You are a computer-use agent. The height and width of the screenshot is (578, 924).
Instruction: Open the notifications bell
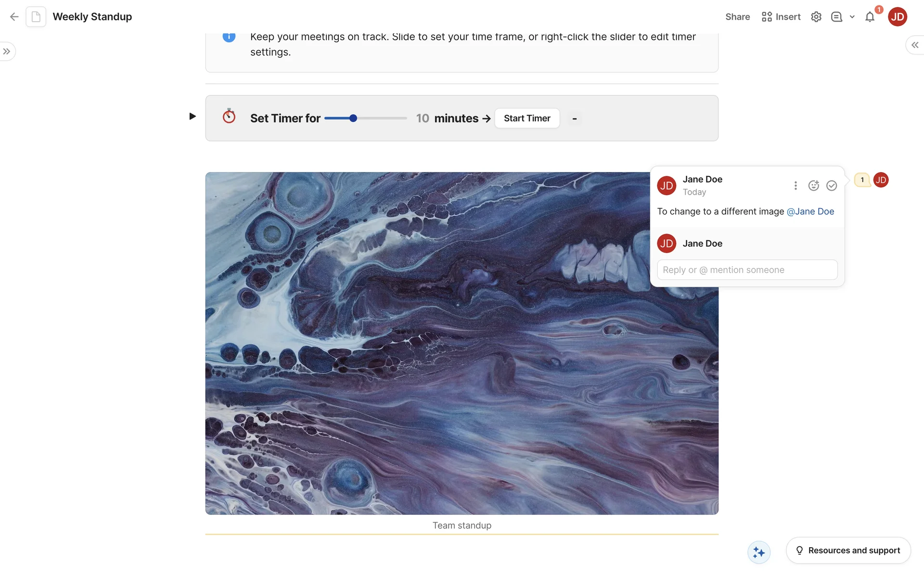point(870,17)
